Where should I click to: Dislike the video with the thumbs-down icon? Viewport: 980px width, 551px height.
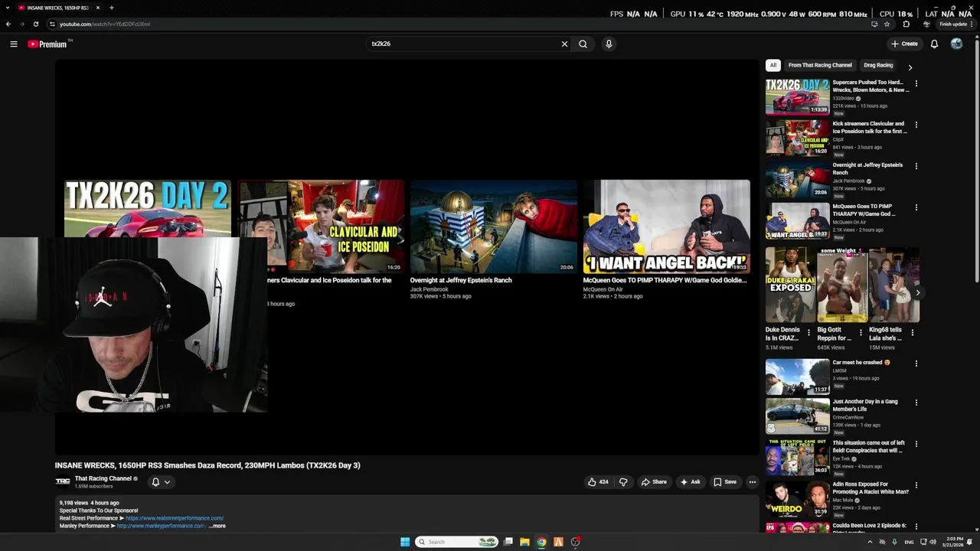tap(623, 482)
